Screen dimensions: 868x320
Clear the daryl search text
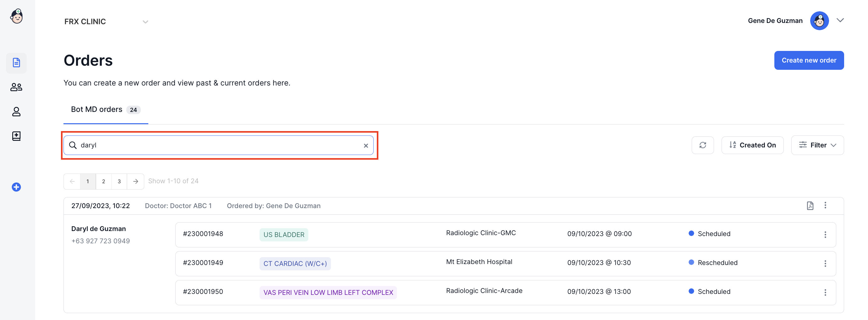click(365, 146)
